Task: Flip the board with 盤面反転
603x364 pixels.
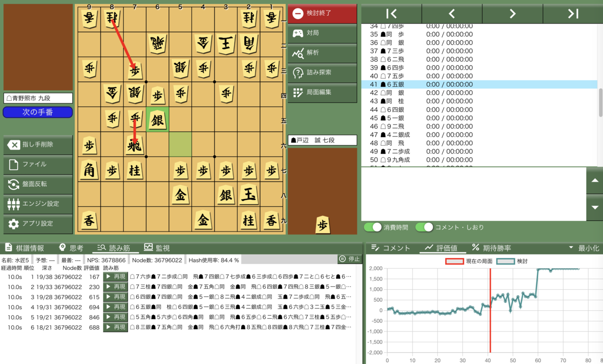Action: [37, 185]
